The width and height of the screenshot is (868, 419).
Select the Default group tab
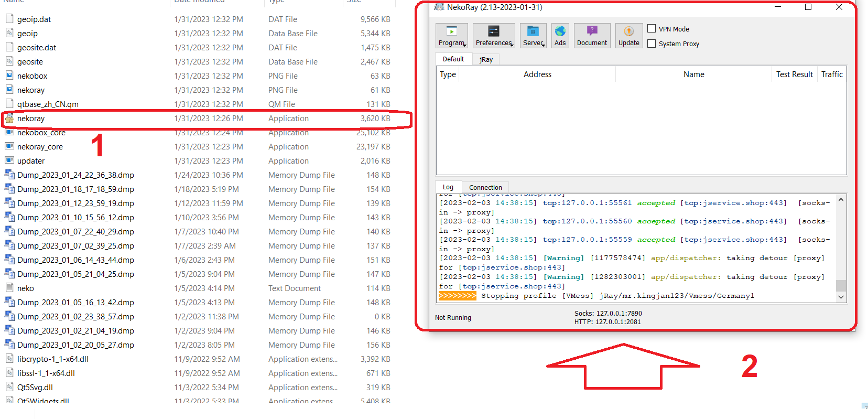coord(453,59)
